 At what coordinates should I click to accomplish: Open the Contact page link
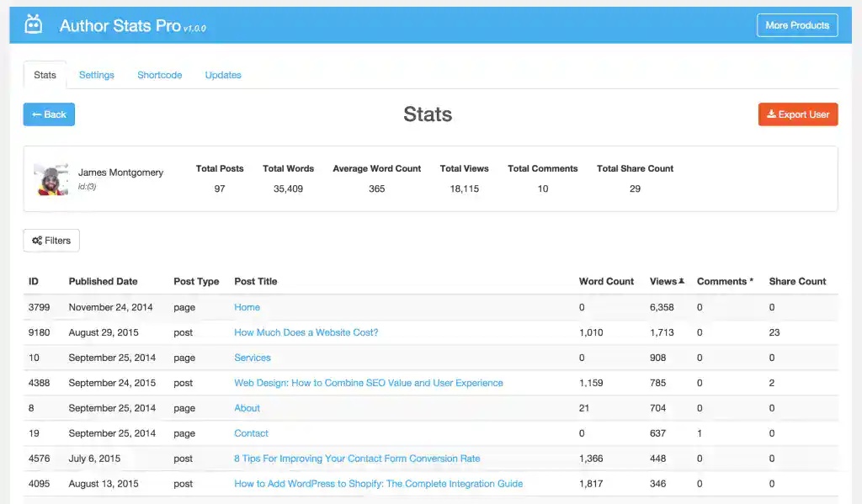(251, 433)
